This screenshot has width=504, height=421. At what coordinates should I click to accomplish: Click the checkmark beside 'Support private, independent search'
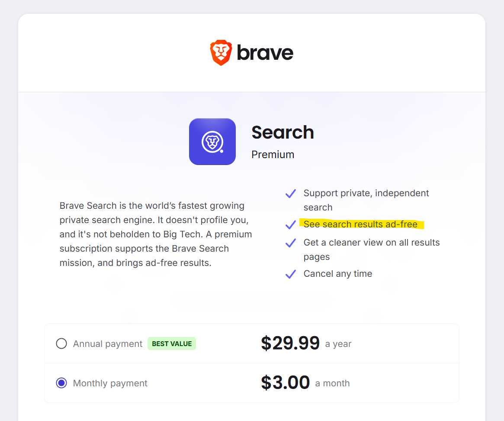[291, 194]
